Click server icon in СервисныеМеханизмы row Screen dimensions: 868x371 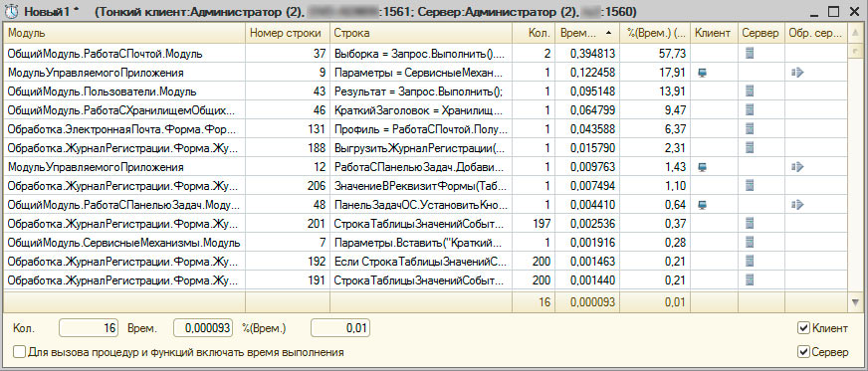[x=751, y=242]
